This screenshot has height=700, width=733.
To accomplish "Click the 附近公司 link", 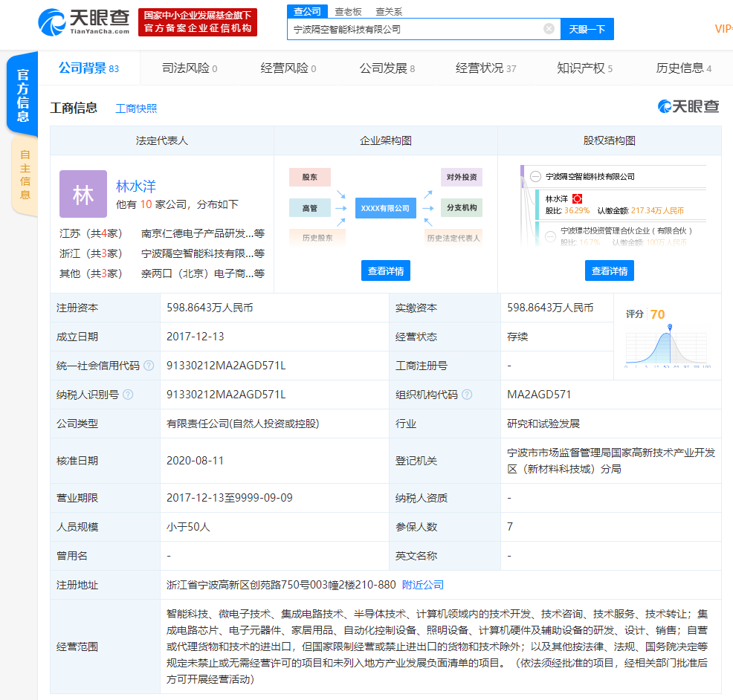I will 423,585.
